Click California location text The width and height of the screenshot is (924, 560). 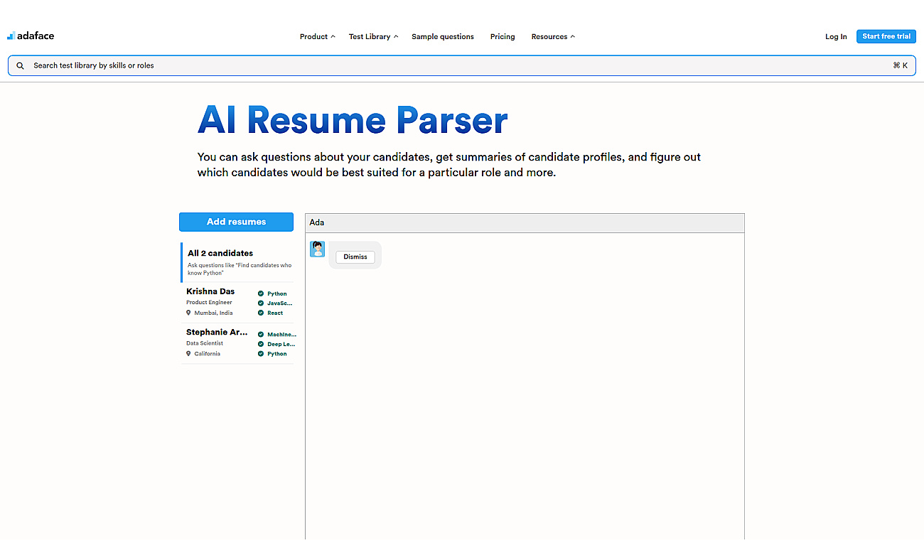coord(207,353)
